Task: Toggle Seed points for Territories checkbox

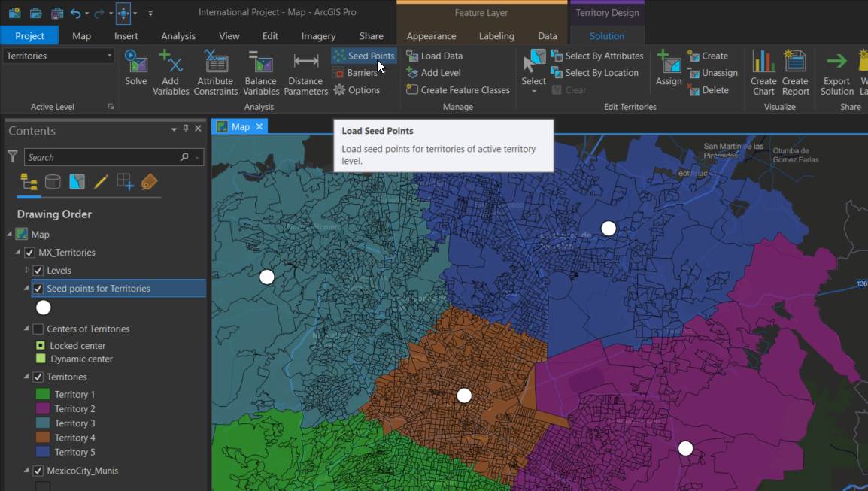Action: pos(38,289)
